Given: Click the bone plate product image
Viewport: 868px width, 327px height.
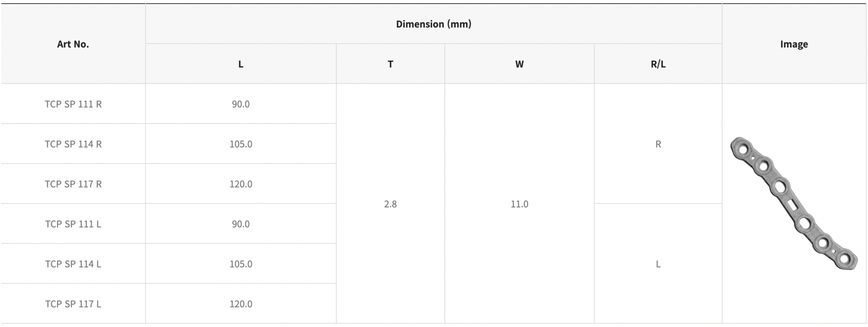Looking at the screenshot, I should pos(793,204).
